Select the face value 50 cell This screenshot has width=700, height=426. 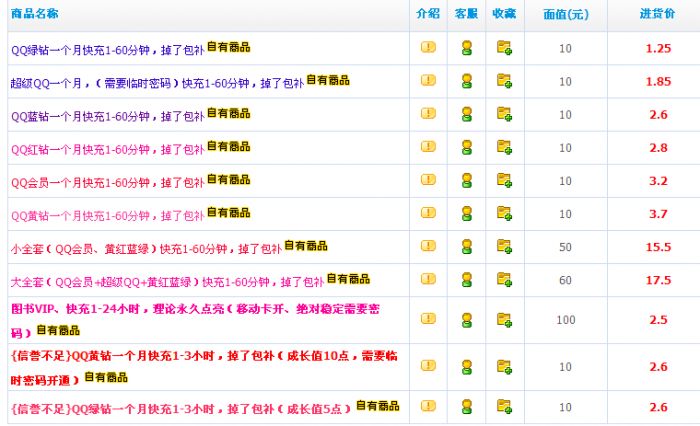565,247
